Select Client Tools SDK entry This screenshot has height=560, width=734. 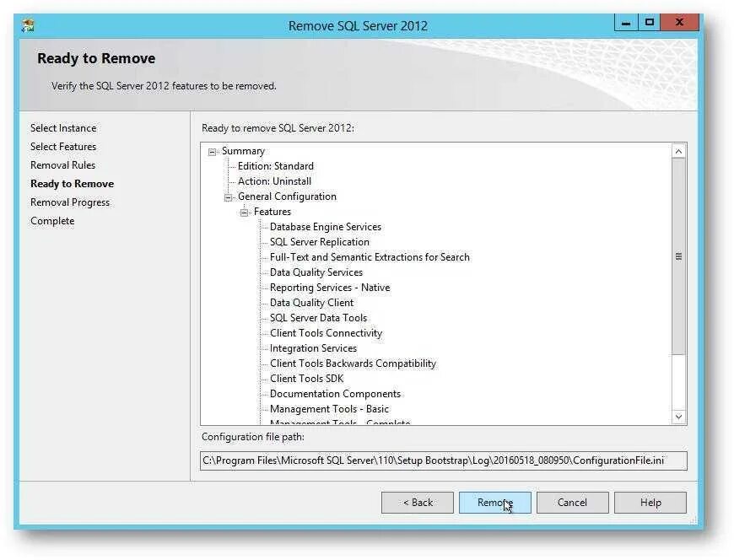[x=306, y=379]
